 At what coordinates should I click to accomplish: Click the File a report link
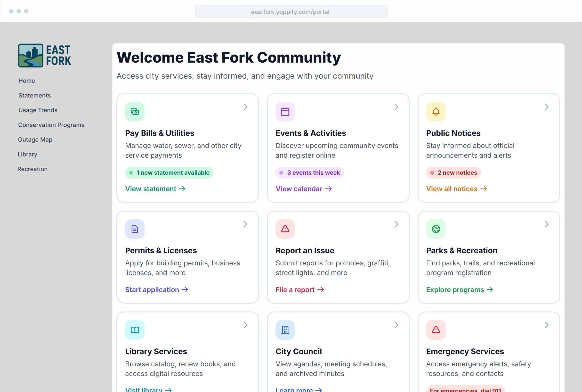(299, 289)
